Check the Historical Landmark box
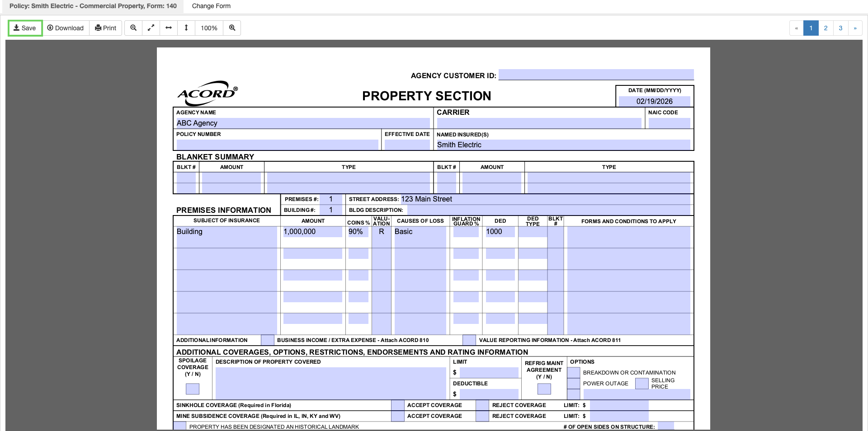This screenshot has height=431, width=868. coord(180,426)
